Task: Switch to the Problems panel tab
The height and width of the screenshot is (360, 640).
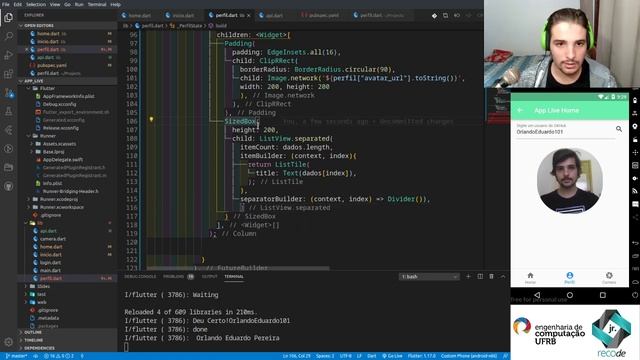Action: 178,276
